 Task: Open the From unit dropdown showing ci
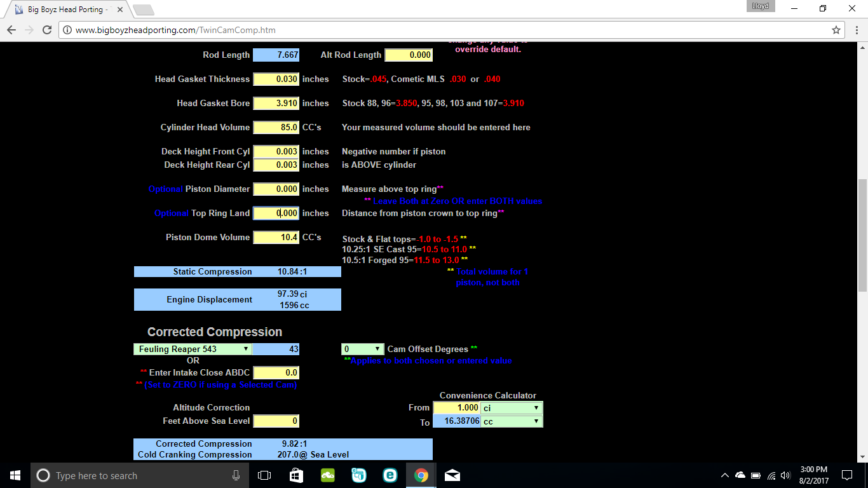[x=512, y=408]
